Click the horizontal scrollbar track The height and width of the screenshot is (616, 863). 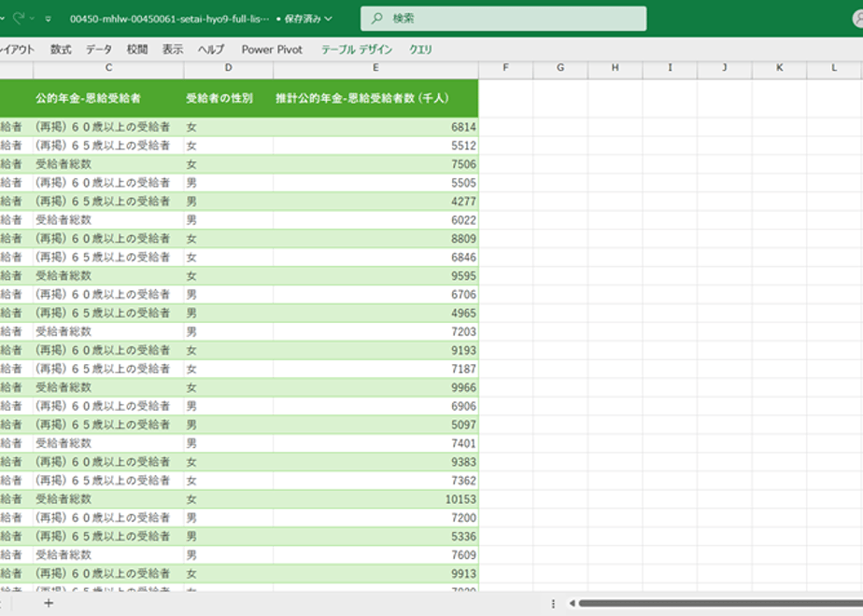click(720, 603)
